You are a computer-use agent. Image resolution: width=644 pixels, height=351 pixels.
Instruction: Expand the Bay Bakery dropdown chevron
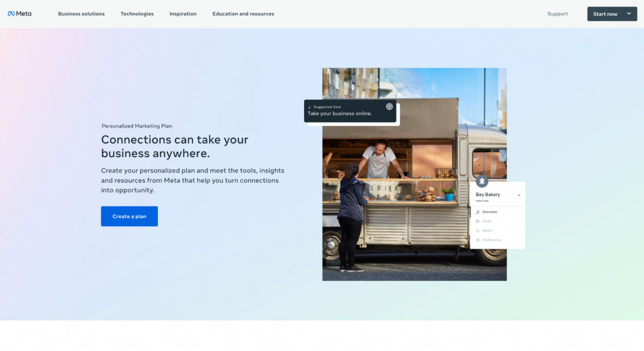[x=519, y=195]
